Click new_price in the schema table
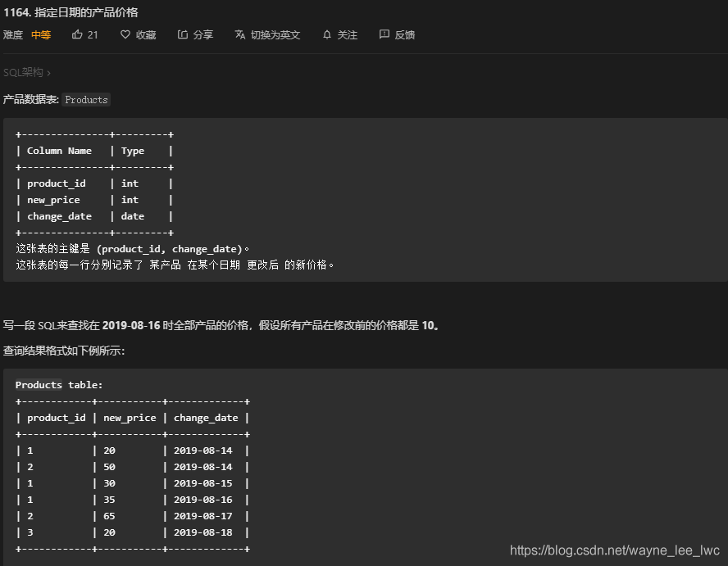Screen dimensions: 728x566 [53, 200]
